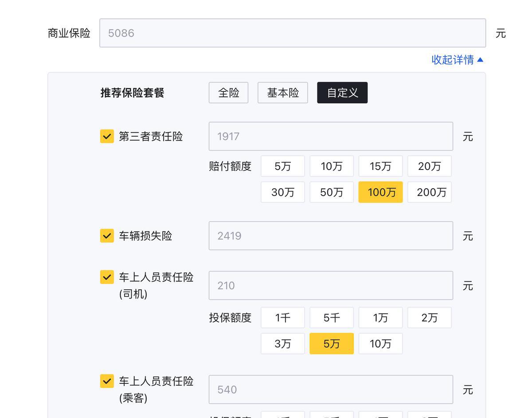Select highlighted 100万 payout option
This screenshot has height=418, width=532.
(x=380, y=192)
